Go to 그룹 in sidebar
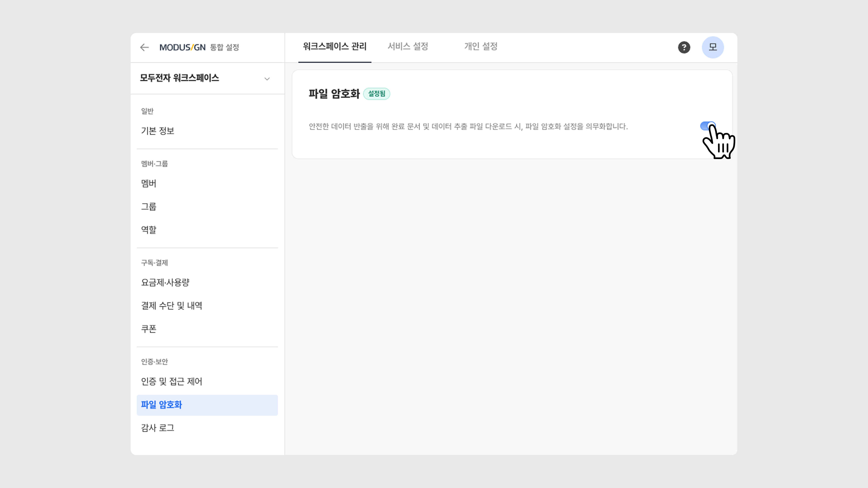This screenshot has height=488, width=868. [x=149, y=206]
